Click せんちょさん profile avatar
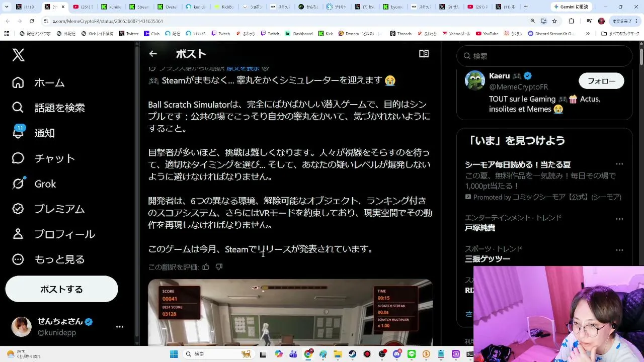The width and height of the screenshot is (644, 362). 21,327
